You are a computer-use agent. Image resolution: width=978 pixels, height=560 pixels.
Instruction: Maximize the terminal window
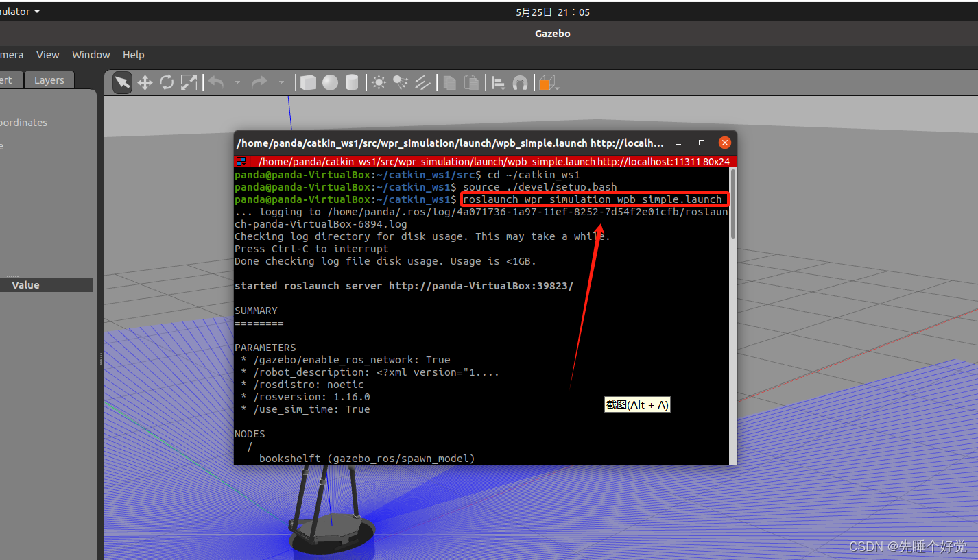702,143
